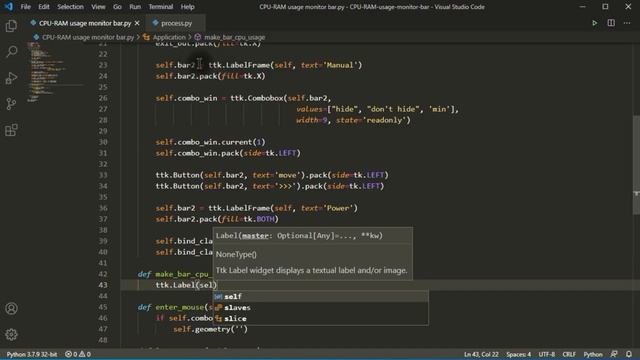Select Python 3.7.9 32-bit interpreter
Viewport: 640px width, 360px height.
pos(32,354)
